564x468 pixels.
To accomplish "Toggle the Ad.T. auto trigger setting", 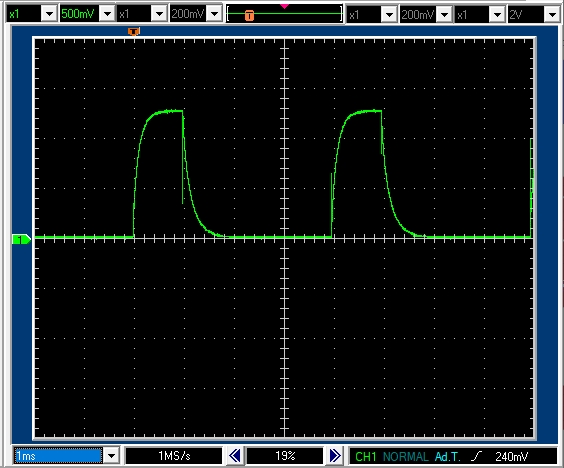I will coord(447,456).
